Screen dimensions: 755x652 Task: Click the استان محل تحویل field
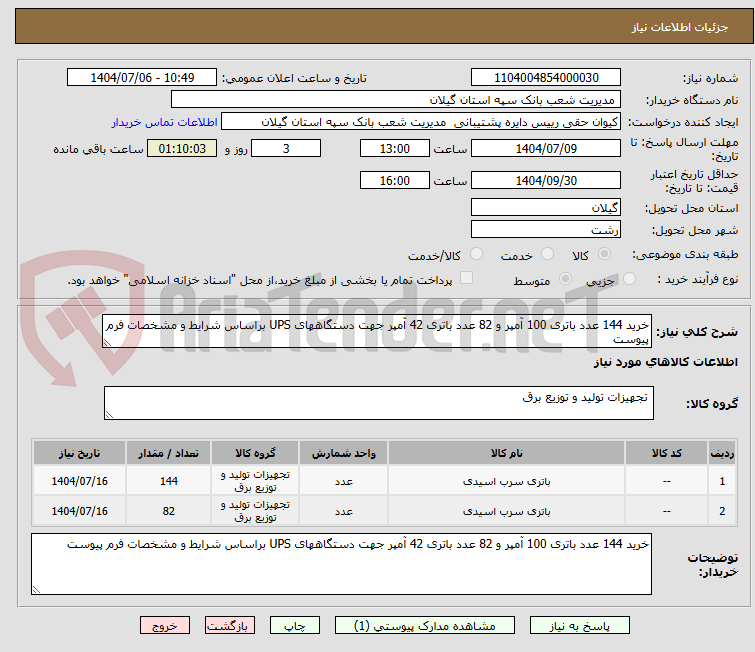tap(545, 207)
